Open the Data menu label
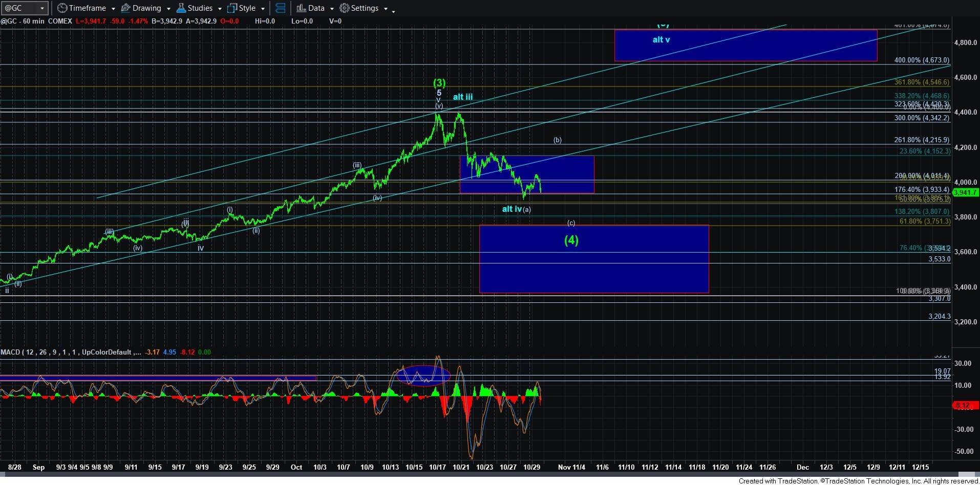Viewport: 980px width, 485px height. 316,8
